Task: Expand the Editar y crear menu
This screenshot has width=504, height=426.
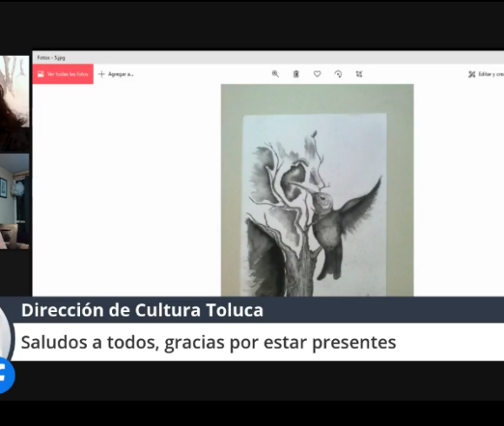Action: pyautogui.click(x=486, y=74)
